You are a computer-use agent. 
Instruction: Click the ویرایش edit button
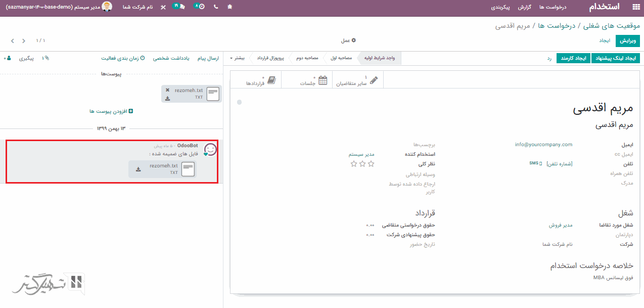pos(627,40)
